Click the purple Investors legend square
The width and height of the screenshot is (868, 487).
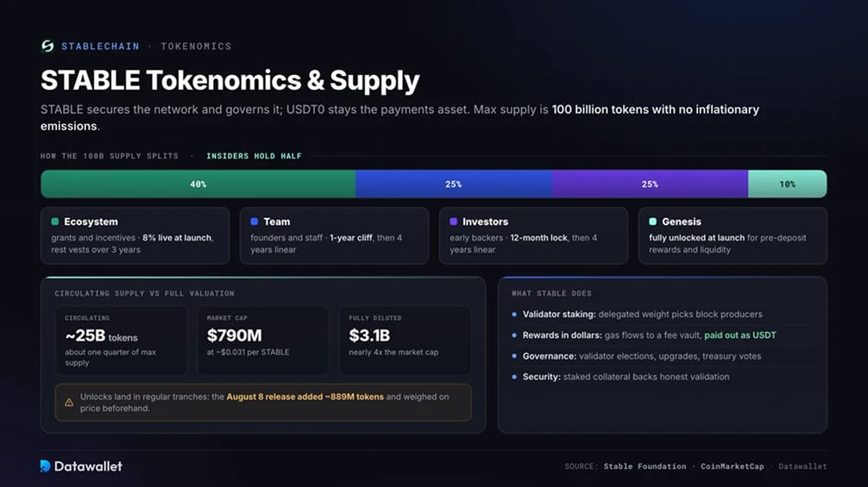(x=453, y=222)
